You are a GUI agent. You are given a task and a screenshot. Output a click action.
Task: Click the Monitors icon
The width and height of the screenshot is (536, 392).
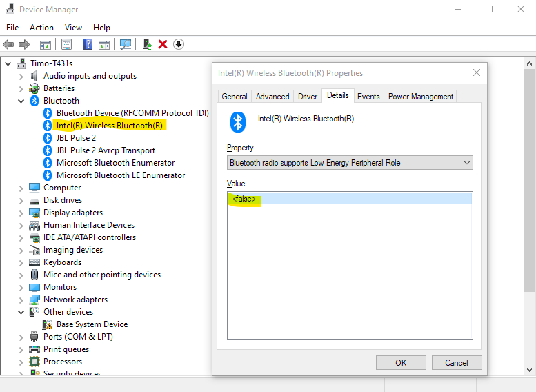pos(34,287)
